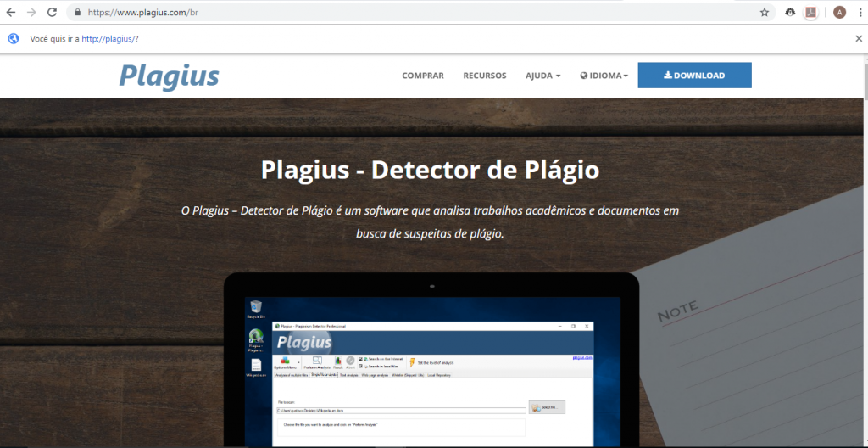
Task: Follow the http://plagius/ suggestion link
Action: (108, 39)
